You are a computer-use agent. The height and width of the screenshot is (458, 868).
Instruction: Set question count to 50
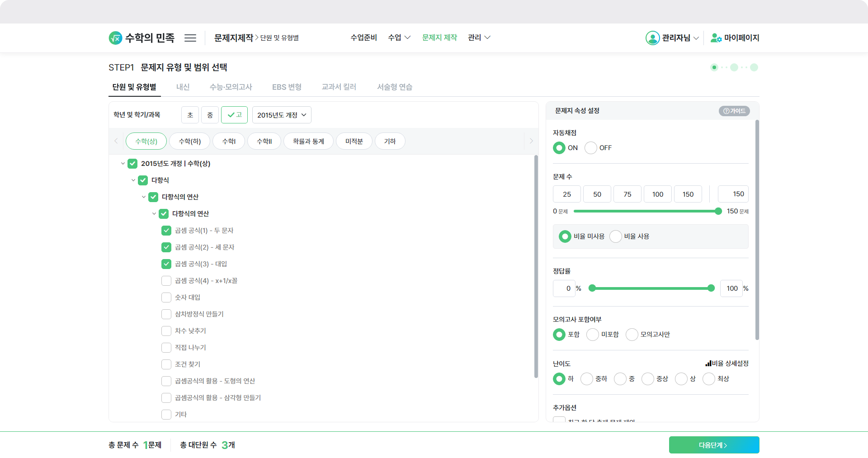[597, 194]
